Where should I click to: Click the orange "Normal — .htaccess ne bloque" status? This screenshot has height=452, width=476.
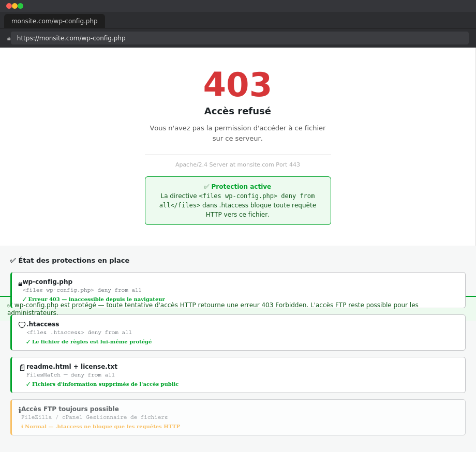100,427
